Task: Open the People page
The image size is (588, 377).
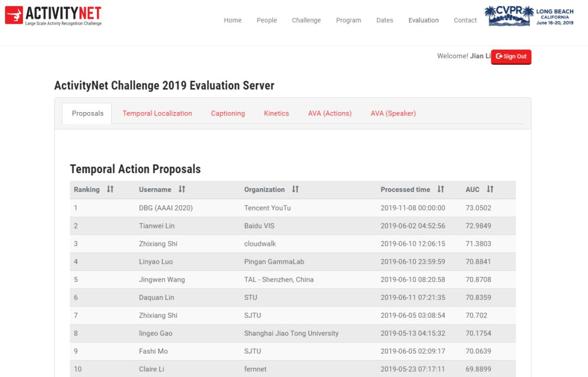Action: coord(267,20)
